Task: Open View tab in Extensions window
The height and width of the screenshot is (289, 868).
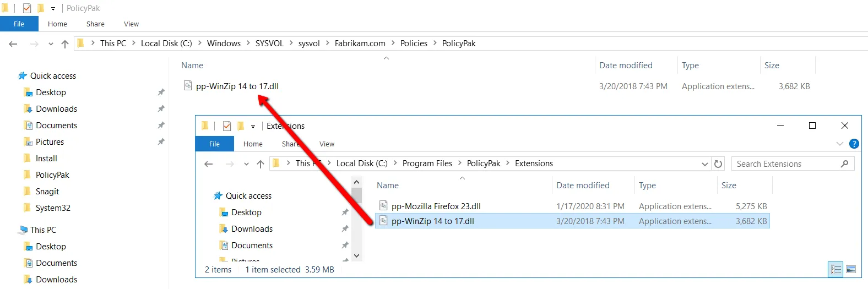Action: (327, 144)
